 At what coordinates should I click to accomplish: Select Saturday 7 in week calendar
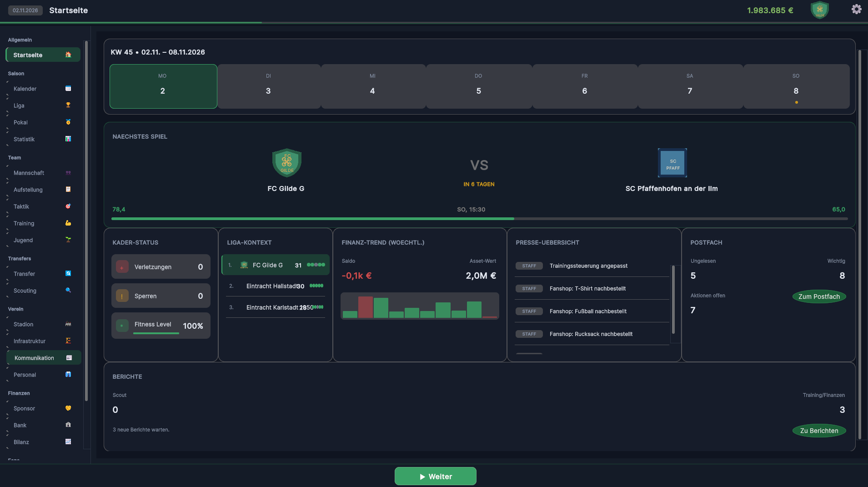(690, 86)
